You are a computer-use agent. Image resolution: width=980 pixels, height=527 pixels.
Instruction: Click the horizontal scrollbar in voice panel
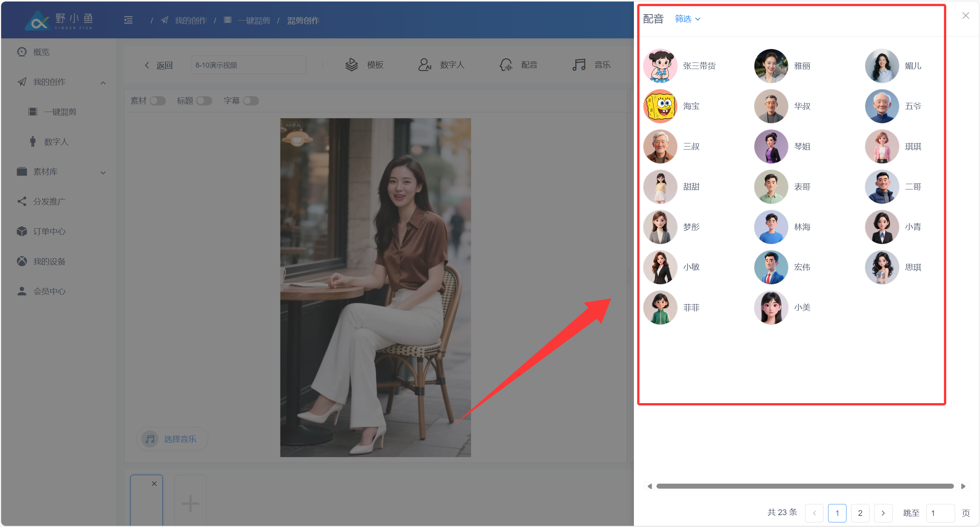pyautogui.click(x=805, y=486)
